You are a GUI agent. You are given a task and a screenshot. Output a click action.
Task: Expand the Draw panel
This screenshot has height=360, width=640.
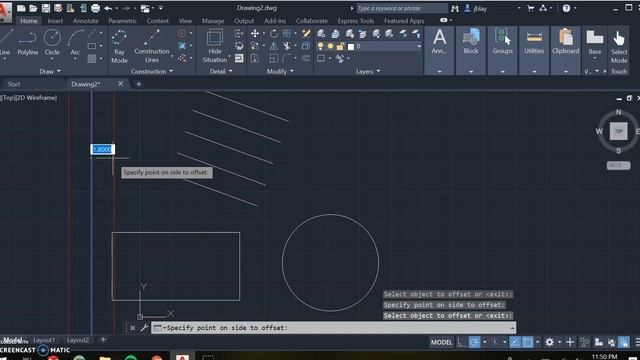click(x=50, y=71)
